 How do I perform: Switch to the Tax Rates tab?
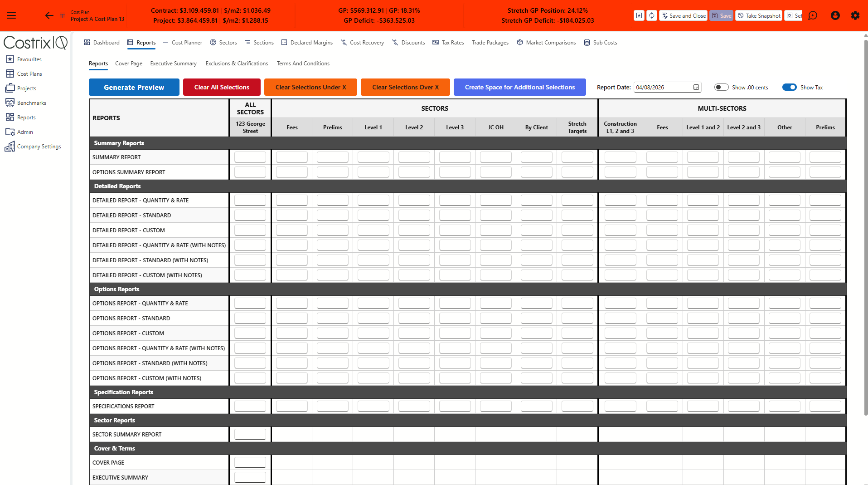click(448, 43)
